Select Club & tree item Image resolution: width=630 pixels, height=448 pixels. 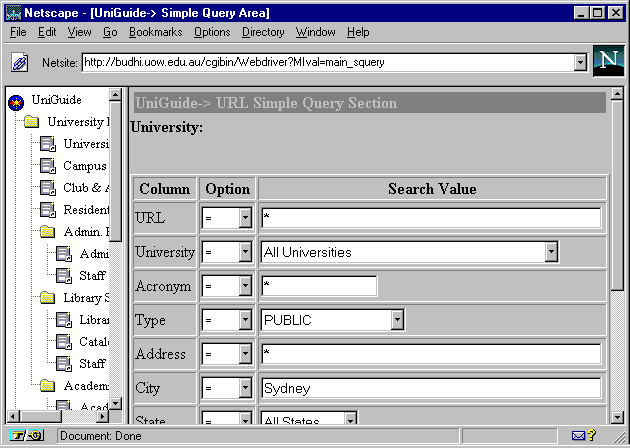(86, 188)
